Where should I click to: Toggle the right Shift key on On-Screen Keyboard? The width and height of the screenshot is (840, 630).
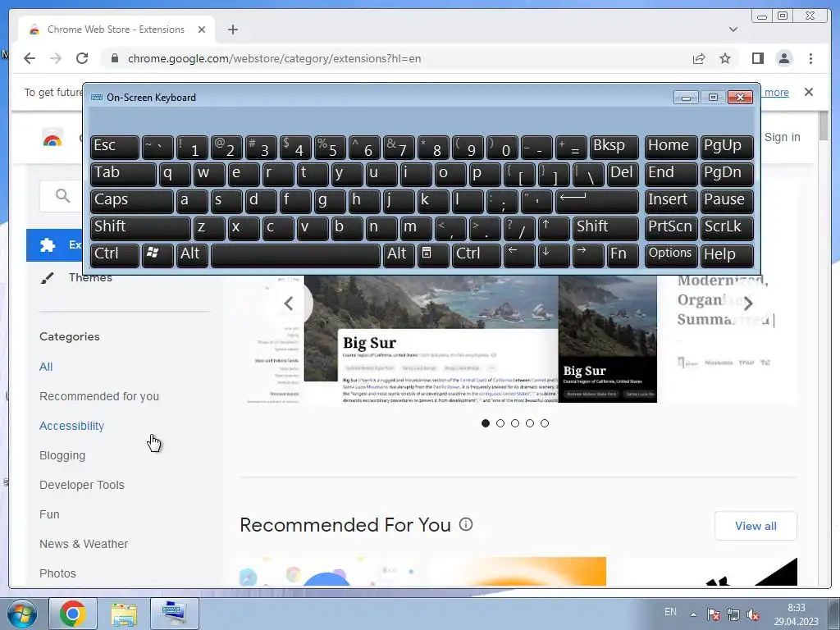pyautogui.click(x=605, y=228)
